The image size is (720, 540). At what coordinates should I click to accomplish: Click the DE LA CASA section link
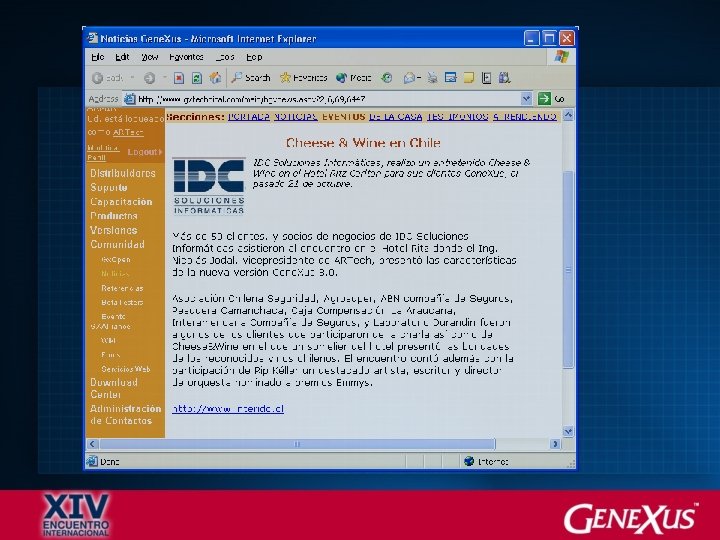pos(395,117)
